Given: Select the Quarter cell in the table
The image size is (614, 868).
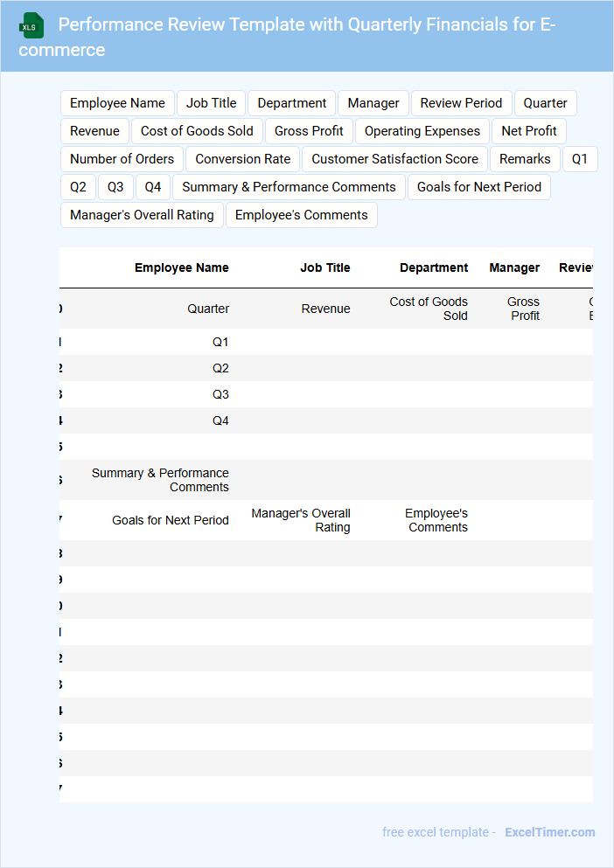Looking at the screenshot, I should pos(208,309).
